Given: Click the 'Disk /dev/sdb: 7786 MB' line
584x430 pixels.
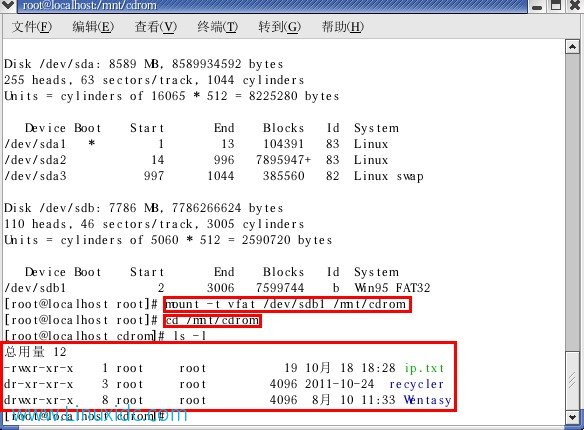Looking at the screenshot, I should coord(144,208).
